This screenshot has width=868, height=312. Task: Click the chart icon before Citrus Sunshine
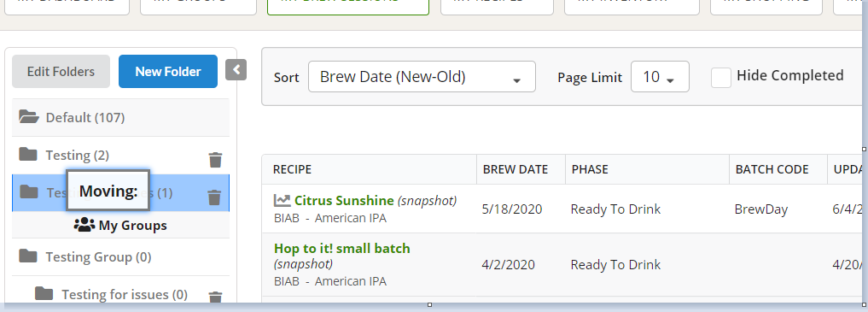pos(283,201)
